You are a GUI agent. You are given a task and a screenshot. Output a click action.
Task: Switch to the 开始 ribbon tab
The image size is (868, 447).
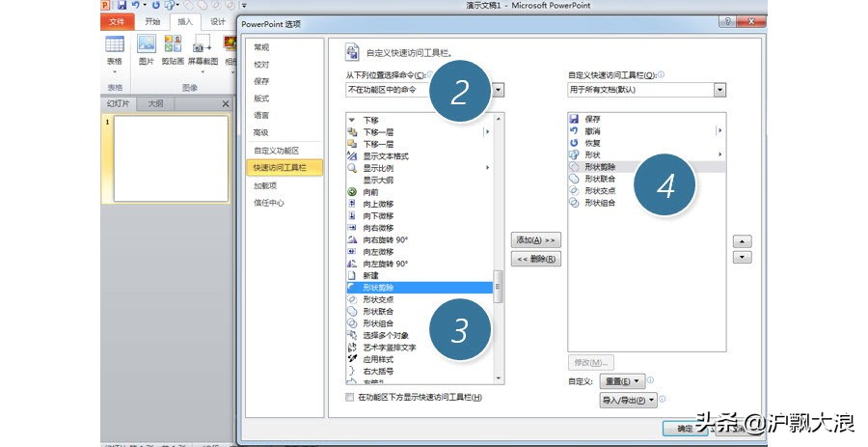(152, 21)
